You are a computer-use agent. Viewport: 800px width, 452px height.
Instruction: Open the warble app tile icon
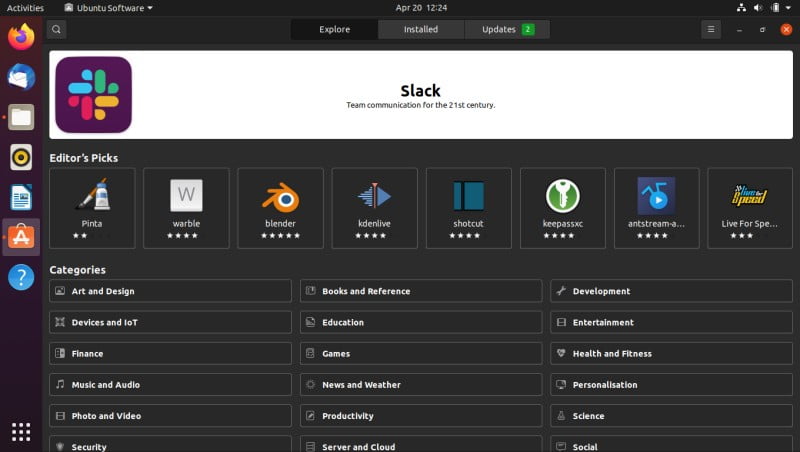(186, 195)
